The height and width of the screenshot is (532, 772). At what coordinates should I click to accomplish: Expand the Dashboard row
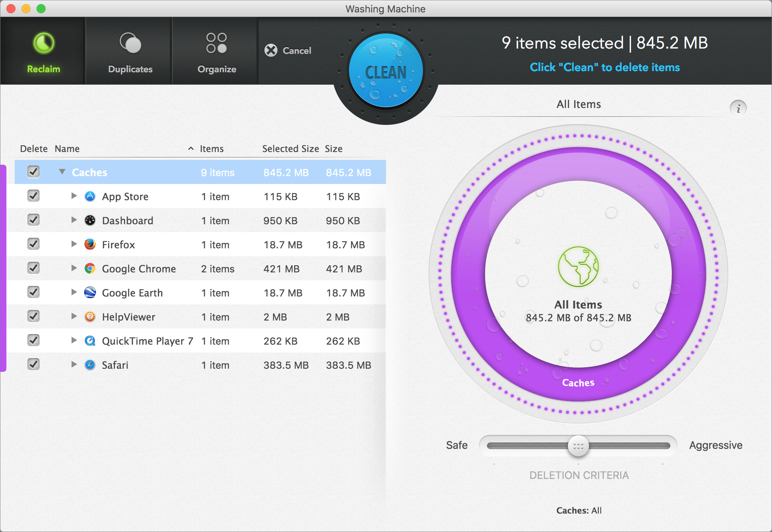coord(74,220)
